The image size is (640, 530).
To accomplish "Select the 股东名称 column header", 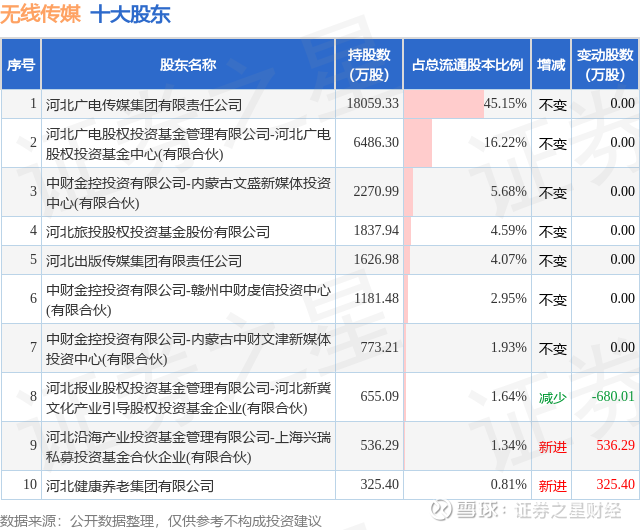I will (x=188, y=65).
